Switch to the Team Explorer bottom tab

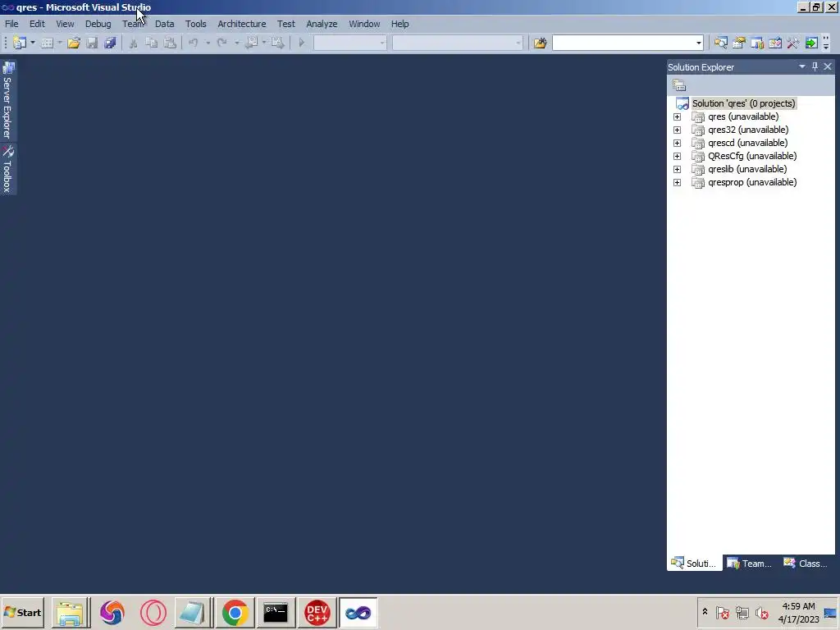pos(750,563)
